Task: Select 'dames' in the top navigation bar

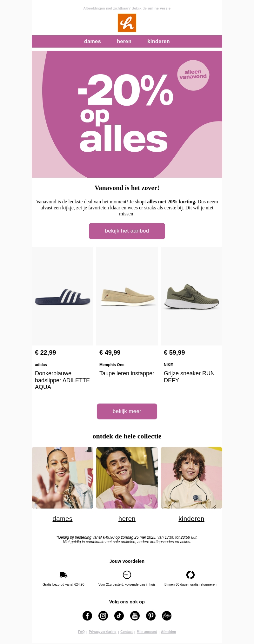Action: pyautogui.click(x=92, y=42)
